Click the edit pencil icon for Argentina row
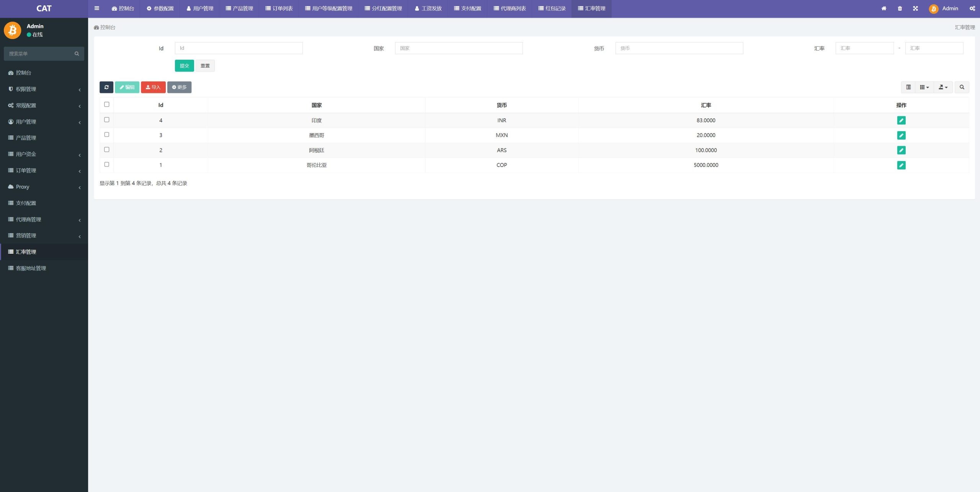This screenshot has width=980, height=492. coord(902,150)
